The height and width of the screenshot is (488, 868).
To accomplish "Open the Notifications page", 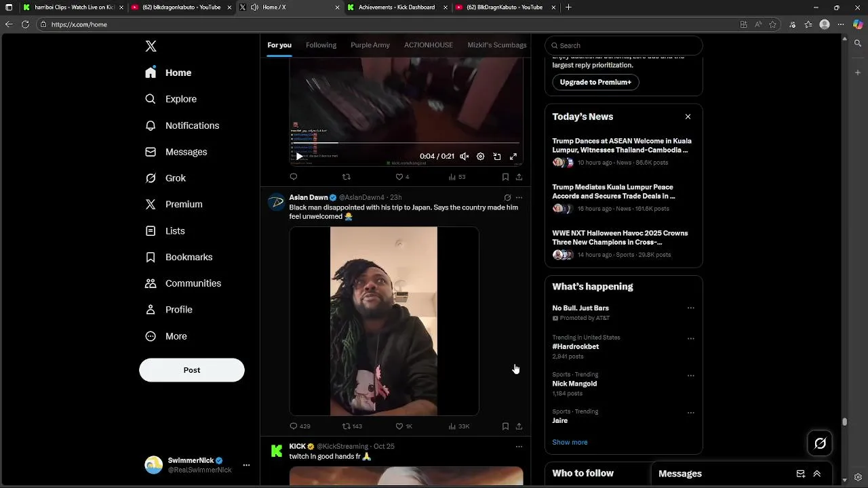I will pos(182,125).
